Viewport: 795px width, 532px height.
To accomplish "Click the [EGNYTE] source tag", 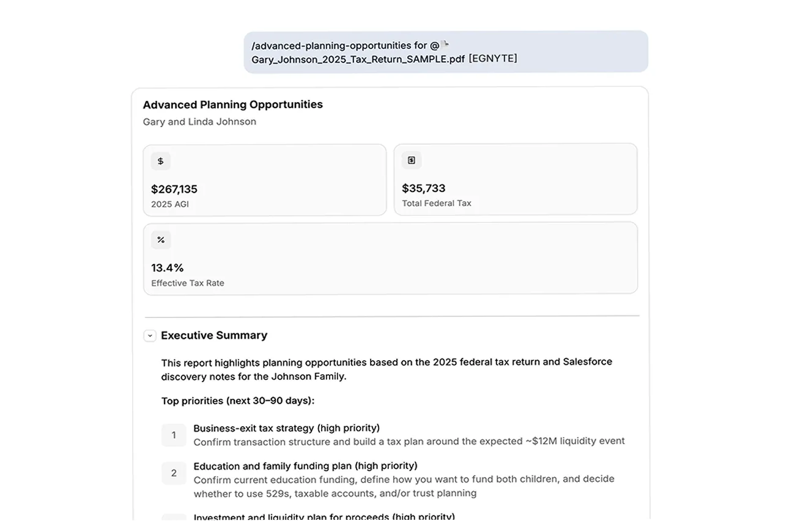I will [x=493, y=59].
